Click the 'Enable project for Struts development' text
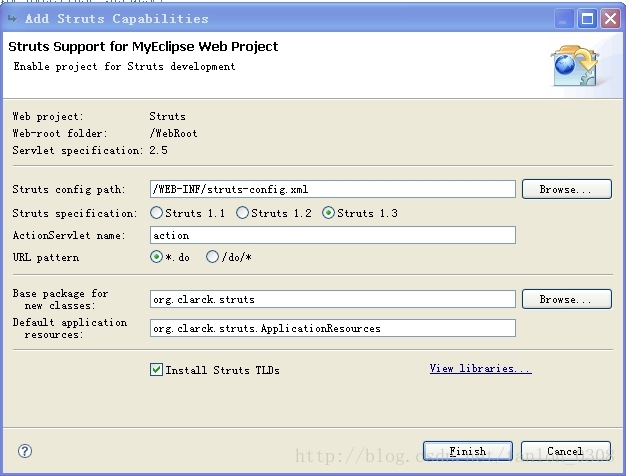This screenshot has height=476, width=626. click(125, 66)
